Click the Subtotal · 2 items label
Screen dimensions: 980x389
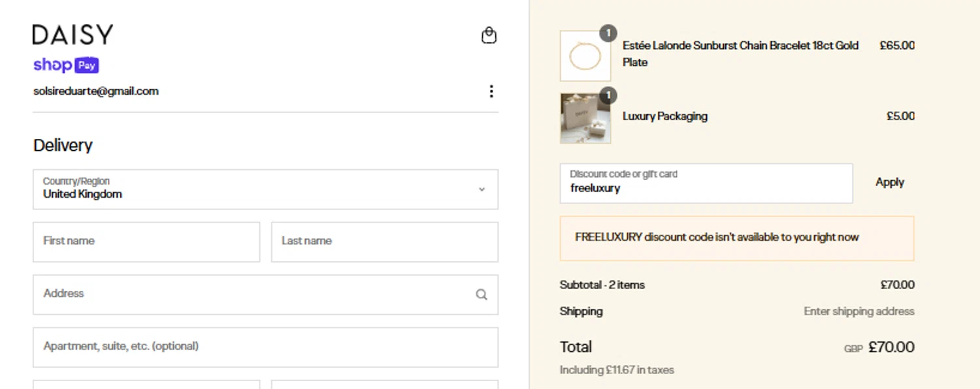pyautogui.click(x=602, y=285)
